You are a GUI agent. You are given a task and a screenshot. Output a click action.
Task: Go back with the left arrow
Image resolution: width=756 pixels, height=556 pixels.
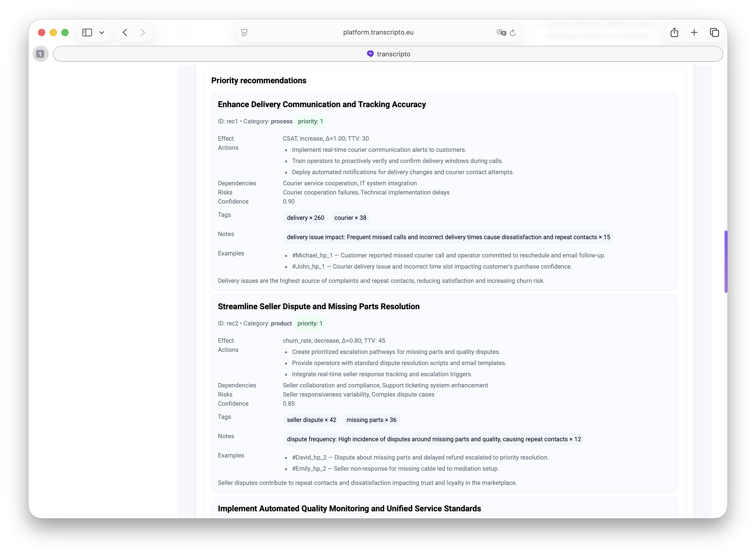[125, 32]
